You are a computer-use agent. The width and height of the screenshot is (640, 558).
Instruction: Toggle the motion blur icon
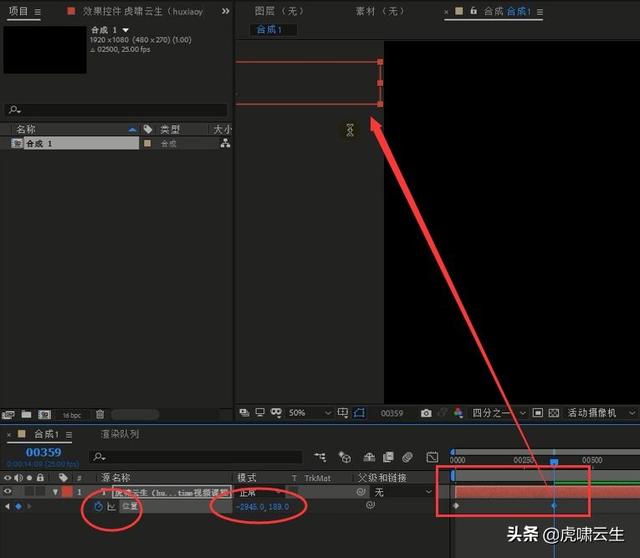(407, 457)
